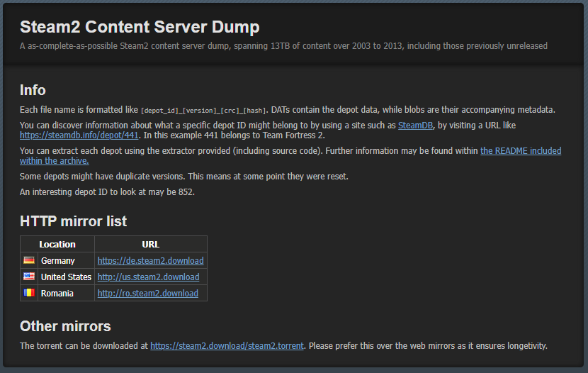588x373 pixels.
Task: Click the Steam2 Content Server Dump title
Action: pos(140,27)
